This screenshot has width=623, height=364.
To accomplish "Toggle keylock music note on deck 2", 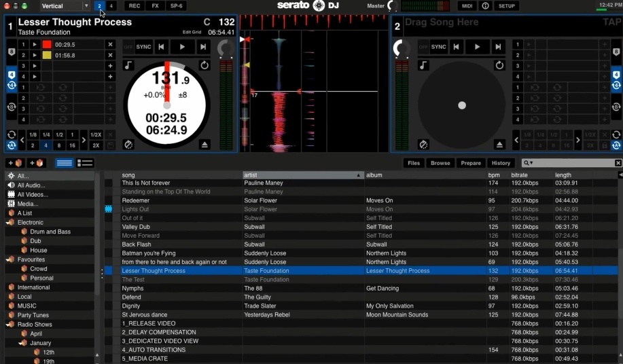I will click(x=423, y=65).
